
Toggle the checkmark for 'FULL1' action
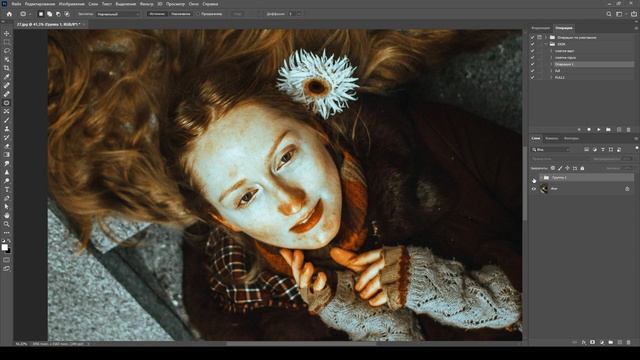pos(532,77)
